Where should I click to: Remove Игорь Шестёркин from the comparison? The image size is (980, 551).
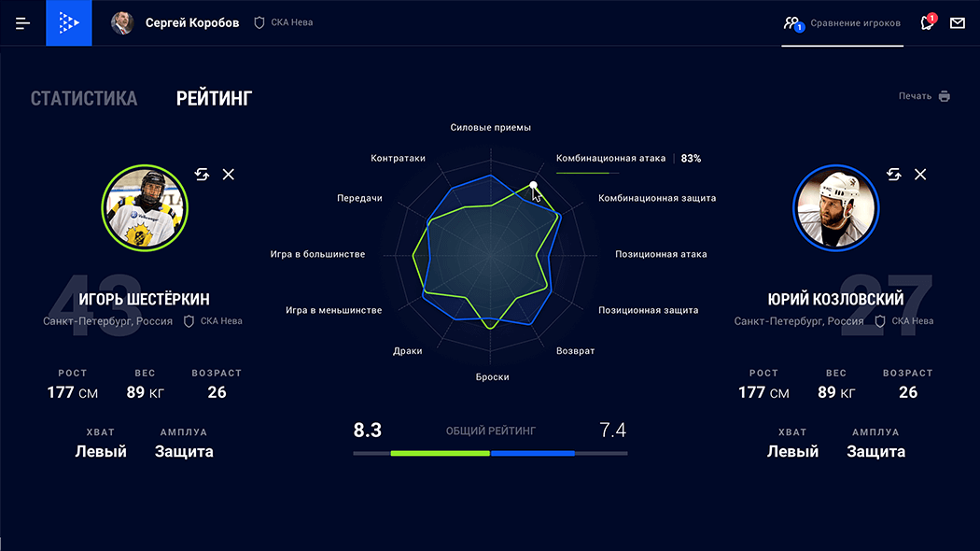point(229,175)
